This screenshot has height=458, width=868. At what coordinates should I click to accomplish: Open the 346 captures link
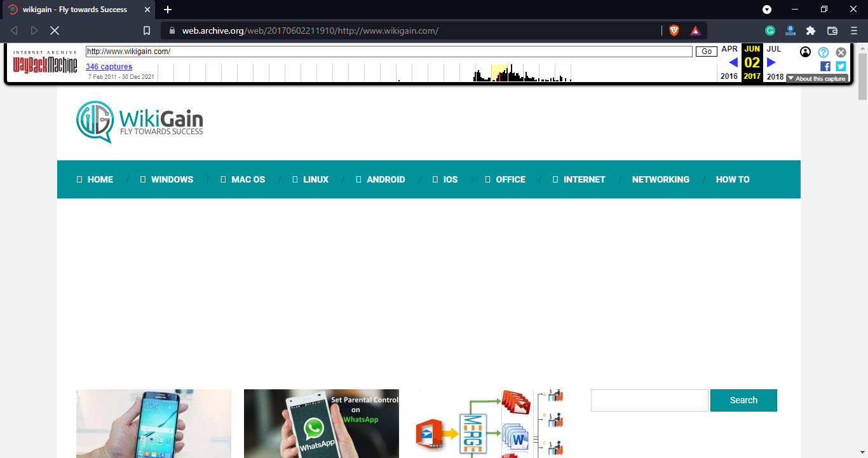[109, 67]
